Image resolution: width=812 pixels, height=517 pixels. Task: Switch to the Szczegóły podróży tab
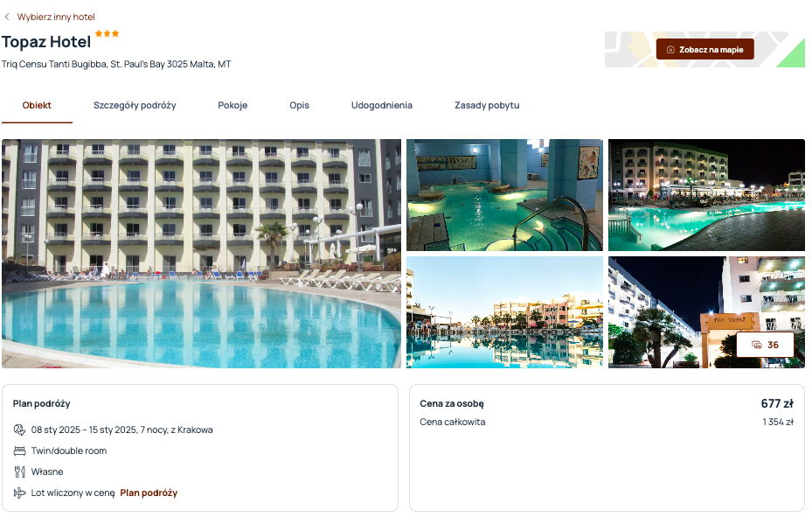point(135,105)
